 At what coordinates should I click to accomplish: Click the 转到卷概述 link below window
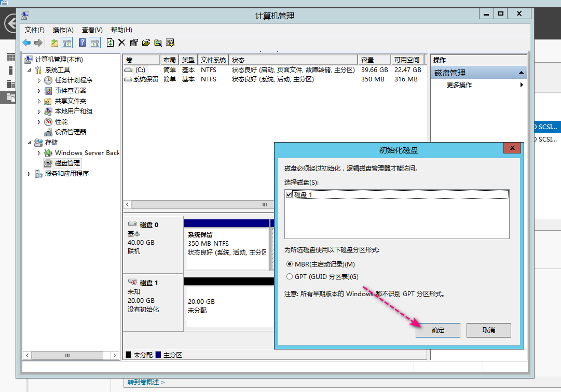146,382
